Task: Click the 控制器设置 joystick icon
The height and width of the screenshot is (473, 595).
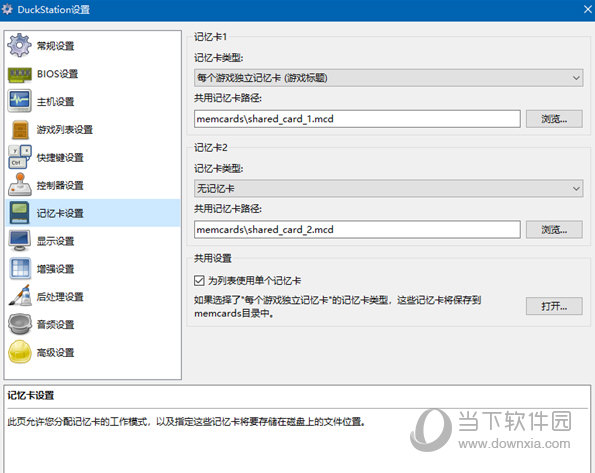Action: 19,185
